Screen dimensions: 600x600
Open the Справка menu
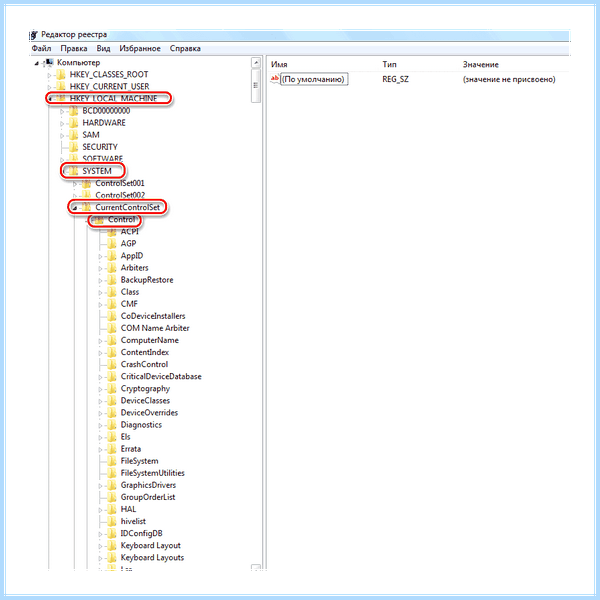185,49
